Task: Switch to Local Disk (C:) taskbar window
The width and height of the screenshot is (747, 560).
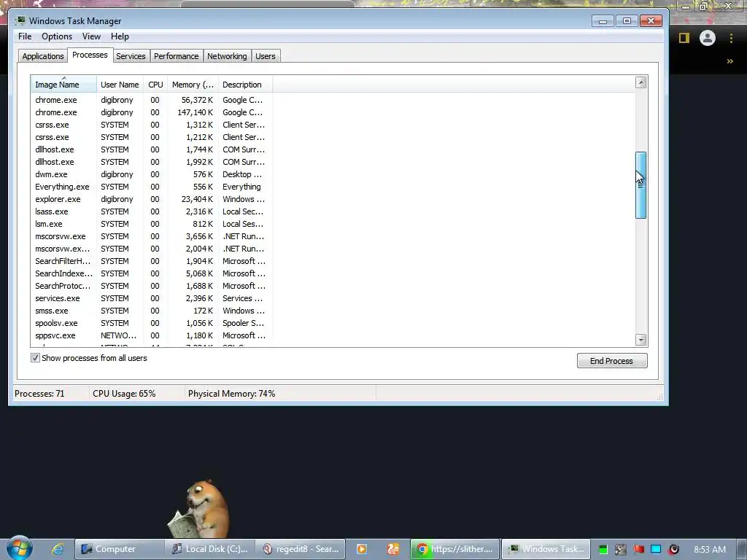Action: click(210, 549)
